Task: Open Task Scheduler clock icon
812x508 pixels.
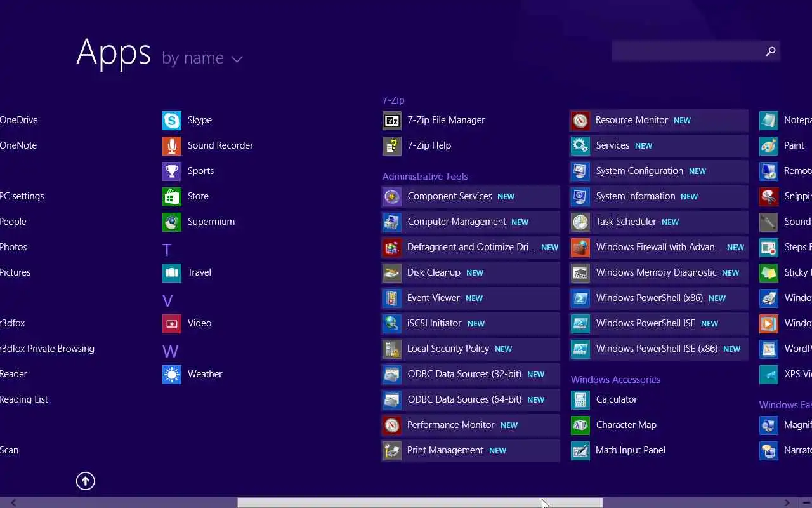Action: [x=580, y=222]
